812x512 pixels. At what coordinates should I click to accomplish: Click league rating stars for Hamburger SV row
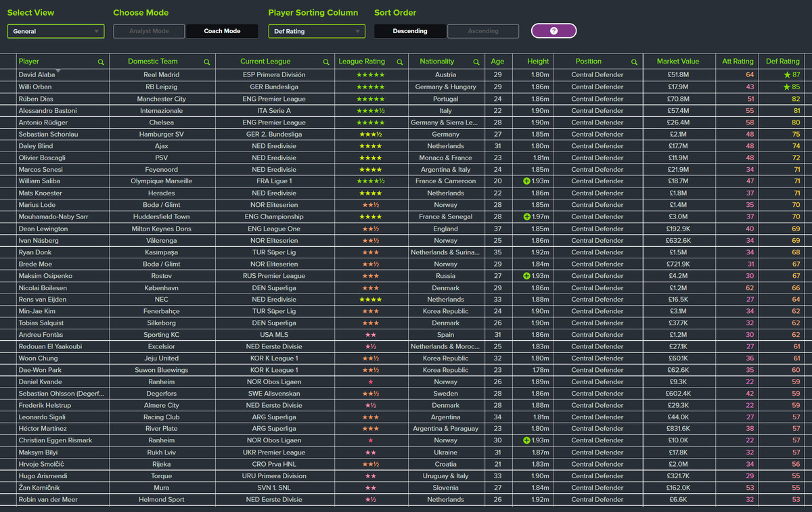click(x=371, y=134)
